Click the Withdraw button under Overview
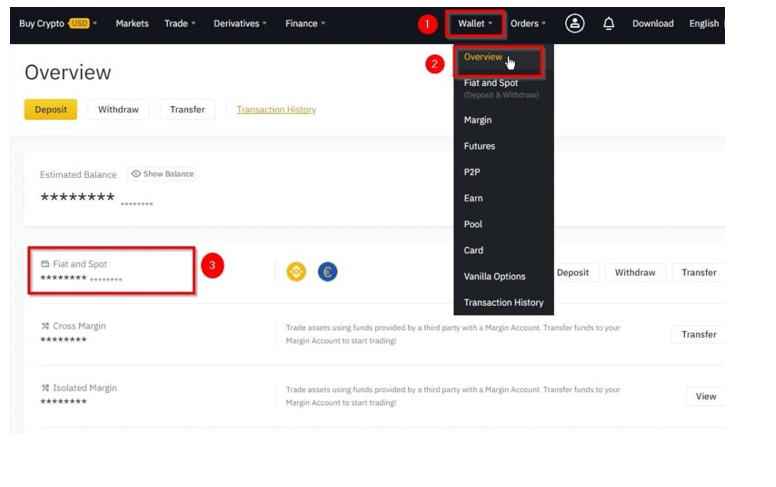This screenshot has height=487, width=776. (x=118, y=109)
